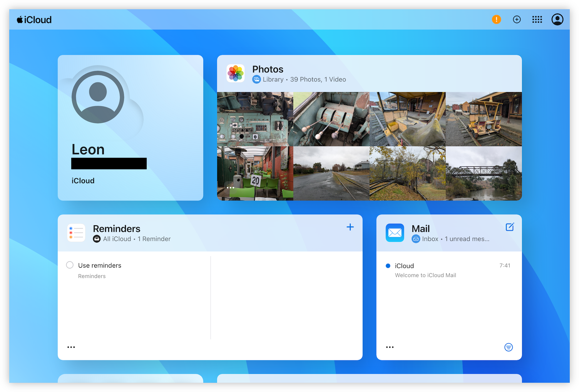Open green chairs cafe photo thumbnail
Screen dimensions: 579x392
255,173
